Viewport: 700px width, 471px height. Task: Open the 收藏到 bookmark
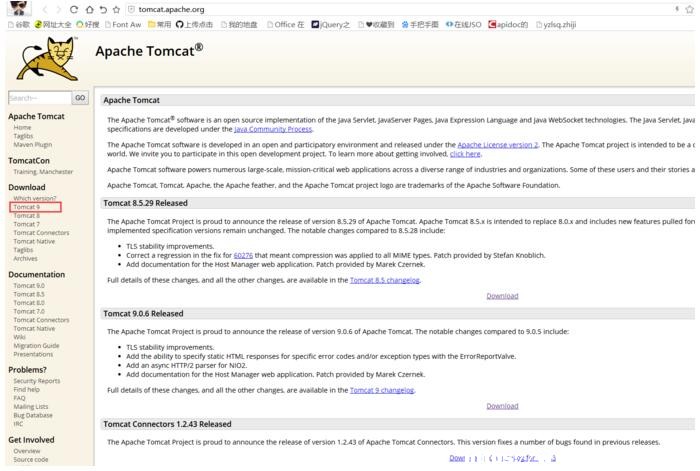coord(376,25)
